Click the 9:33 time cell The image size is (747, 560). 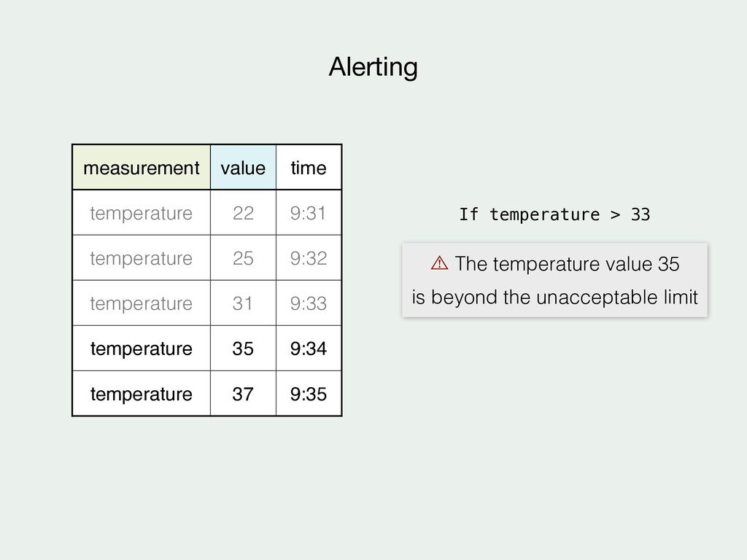(309, 303)
